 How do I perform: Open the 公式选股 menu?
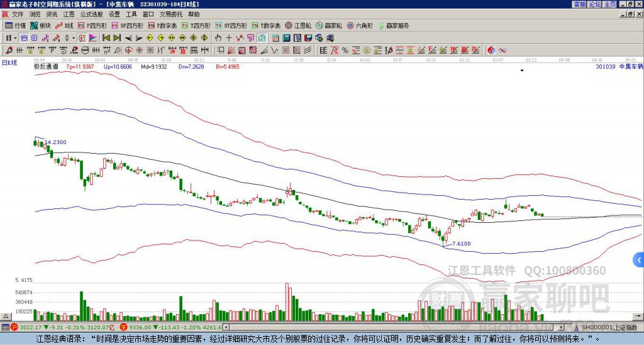click(x=92, y=14)
